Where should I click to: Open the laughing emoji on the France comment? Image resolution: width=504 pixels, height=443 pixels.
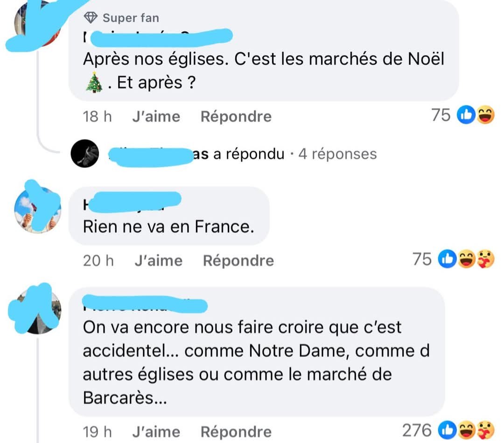pos(466,259)
